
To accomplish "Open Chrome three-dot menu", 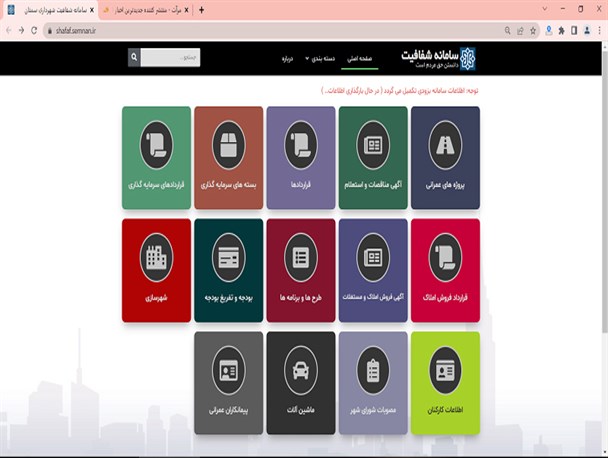I will (x=599, y=31).
